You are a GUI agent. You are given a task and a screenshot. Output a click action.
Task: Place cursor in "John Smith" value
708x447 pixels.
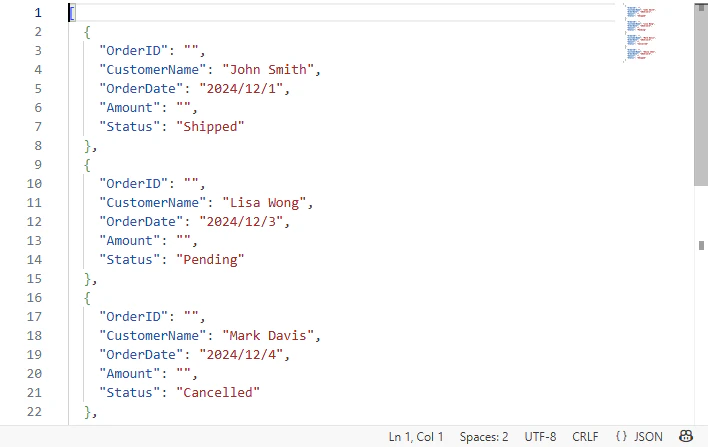[x=268, y=70]
